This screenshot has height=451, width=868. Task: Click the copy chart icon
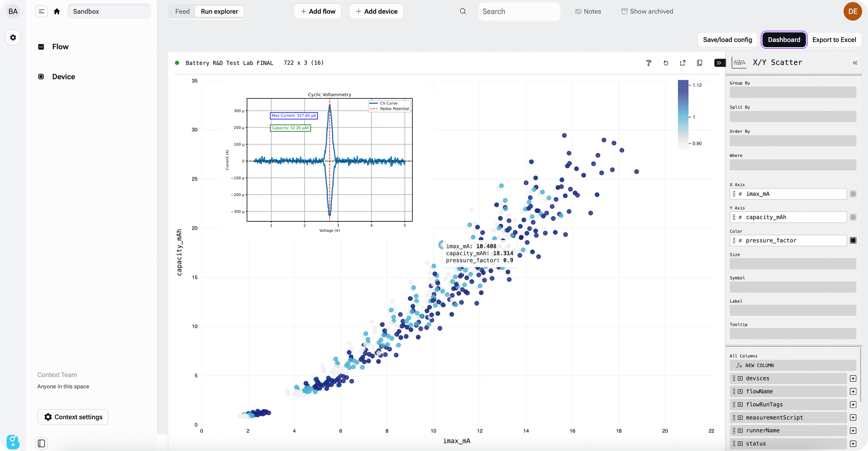pyautogui.click(x=700, y=63)
